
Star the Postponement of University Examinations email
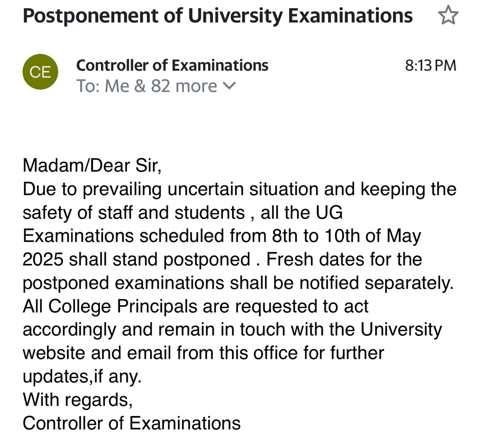pyautogui.click(x=448, y=16)
